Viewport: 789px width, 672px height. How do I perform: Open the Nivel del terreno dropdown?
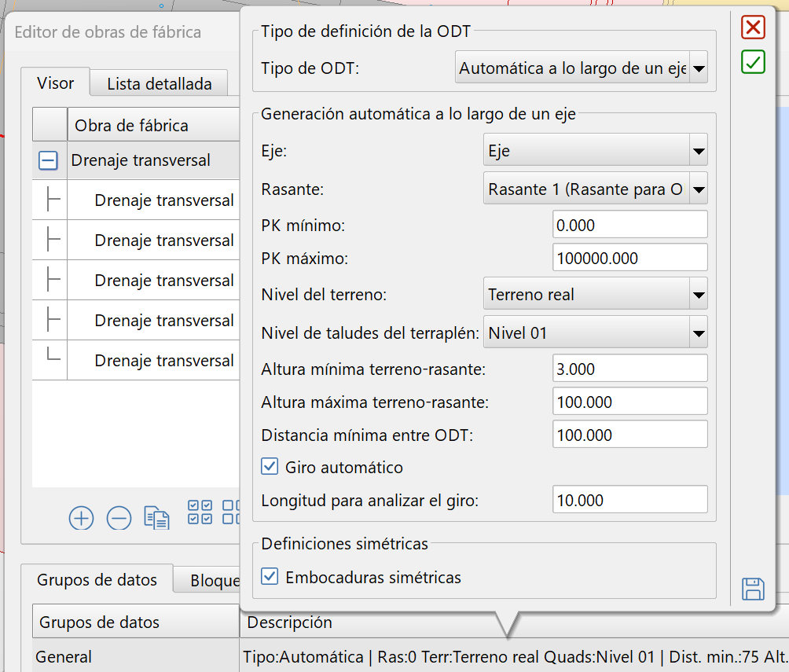tap(698, 294)
